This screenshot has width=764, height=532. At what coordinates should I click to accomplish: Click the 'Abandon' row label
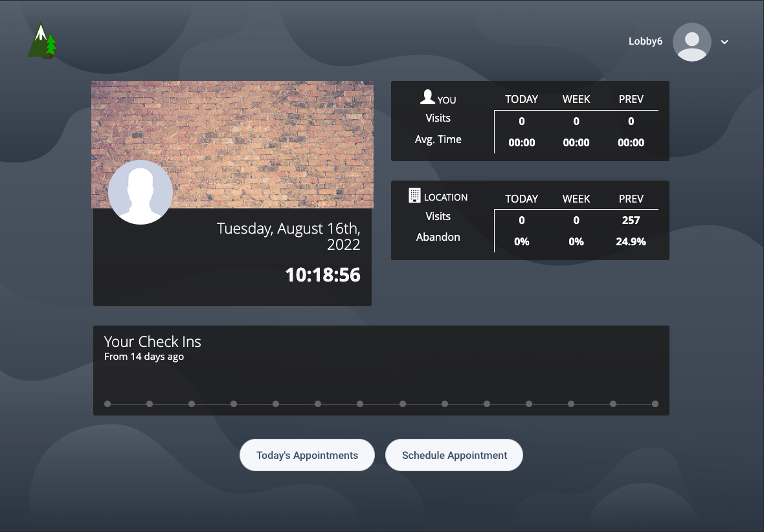tap(438, 238)
